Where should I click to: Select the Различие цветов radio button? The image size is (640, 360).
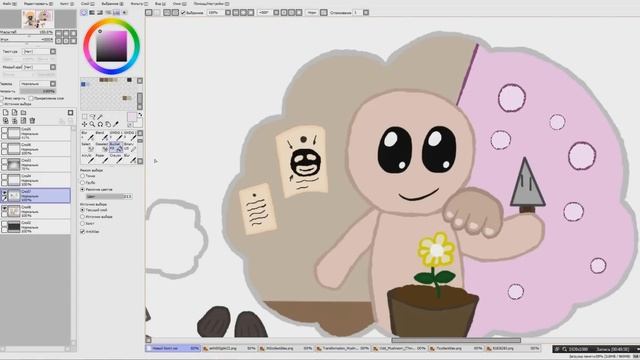82,189
